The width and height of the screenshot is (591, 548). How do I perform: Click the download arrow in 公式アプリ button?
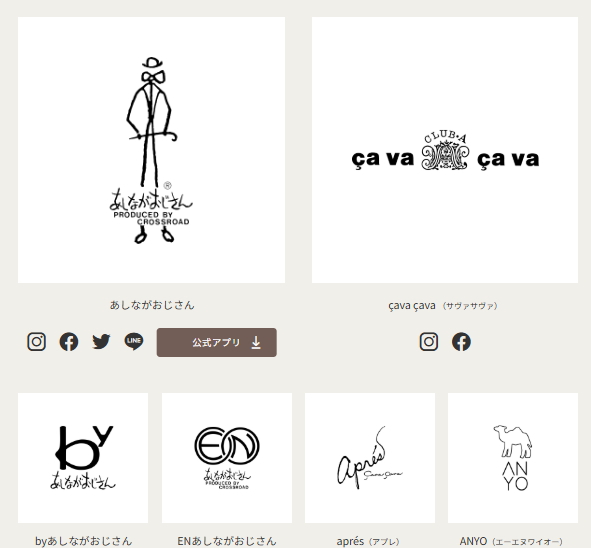click(x=256, y=343)
